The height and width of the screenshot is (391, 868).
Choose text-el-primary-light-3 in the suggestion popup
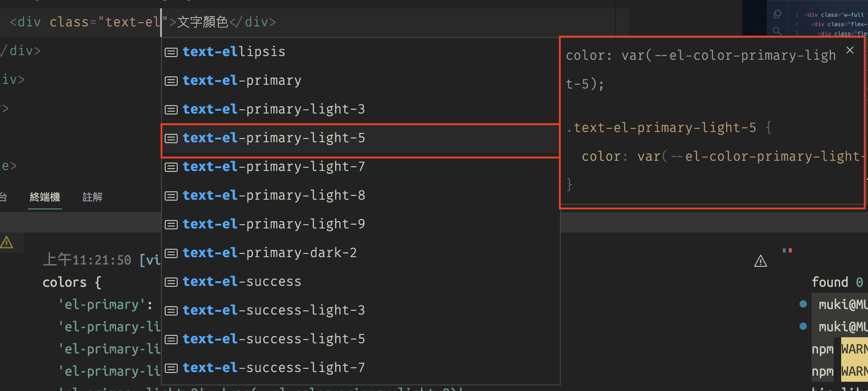coord(274,109)
